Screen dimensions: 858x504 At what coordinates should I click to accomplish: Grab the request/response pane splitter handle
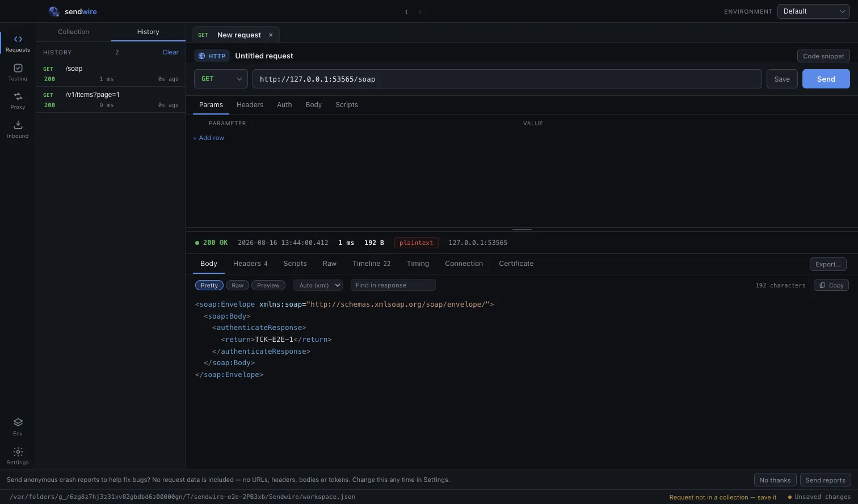(521, 230)
